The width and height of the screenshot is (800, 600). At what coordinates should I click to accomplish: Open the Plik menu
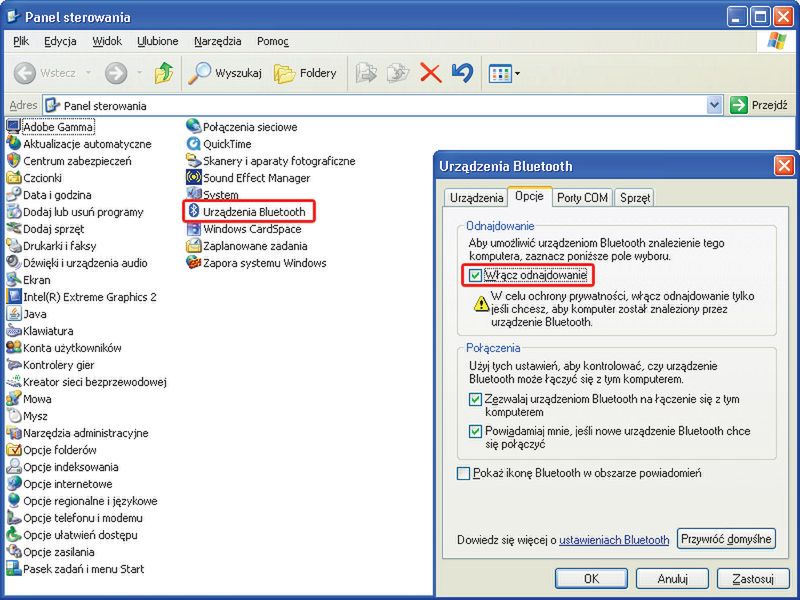(x=21, y=41)
